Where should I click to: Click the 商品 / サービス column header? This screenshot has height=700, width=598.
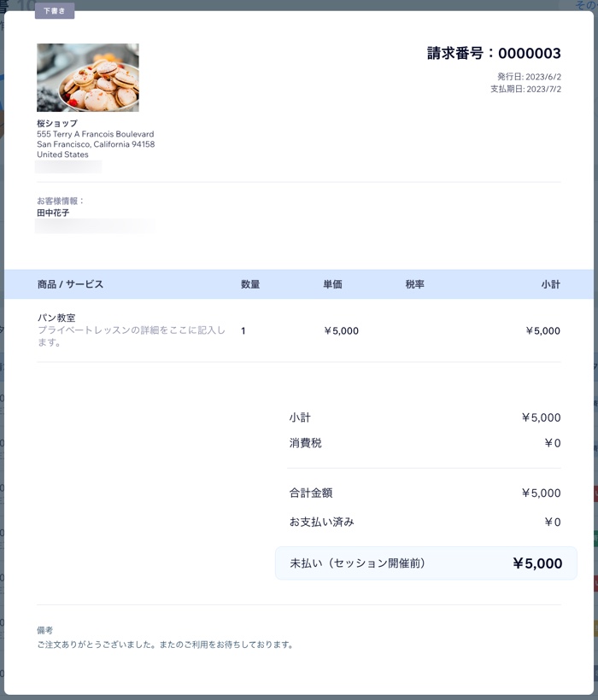[70, 284]
